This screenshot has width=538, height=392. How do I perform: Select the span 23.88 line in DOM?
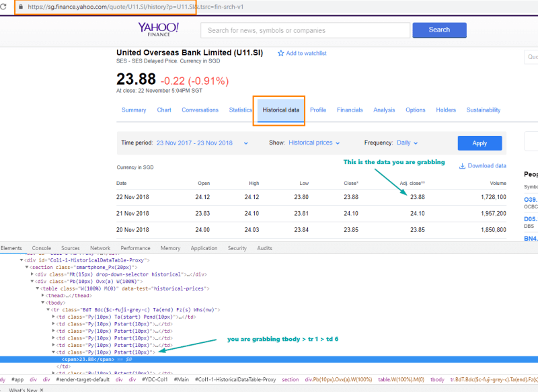(x=269, y=360)
